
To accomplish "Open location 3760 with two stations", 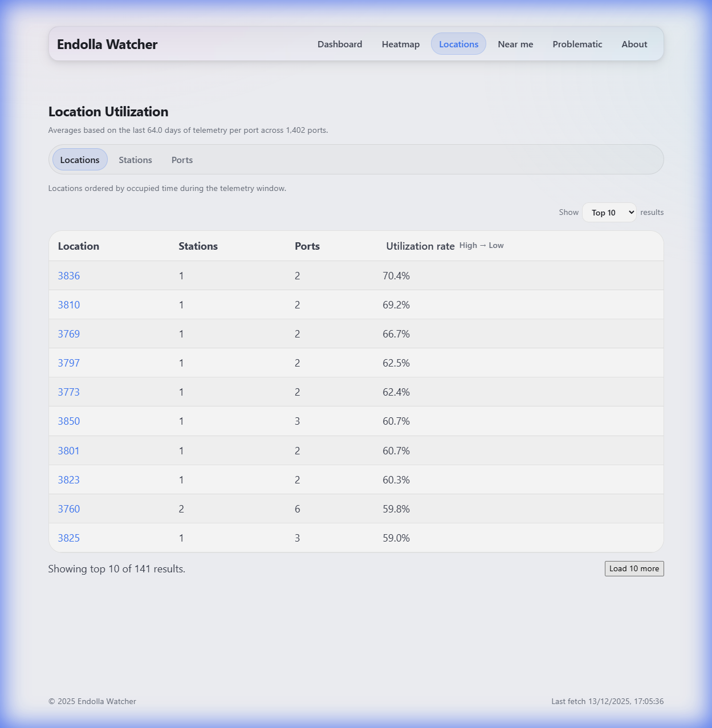I will tap(69, 509).
